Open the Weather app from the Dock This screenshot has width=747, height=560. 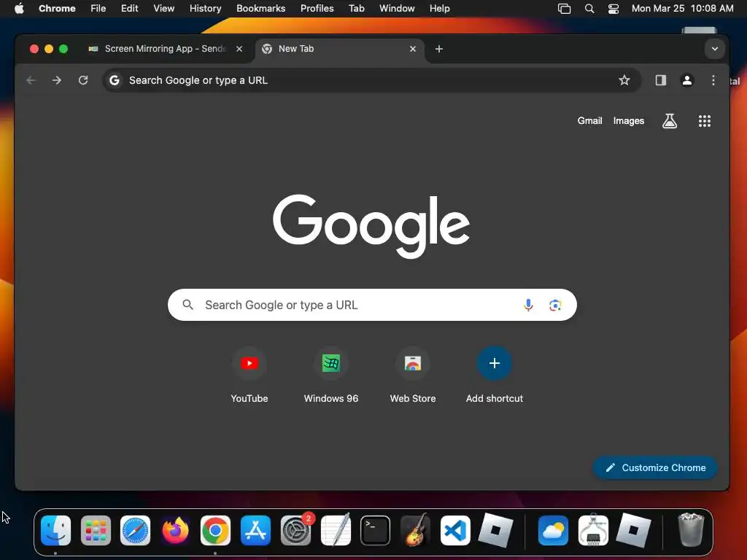point(553,531)
